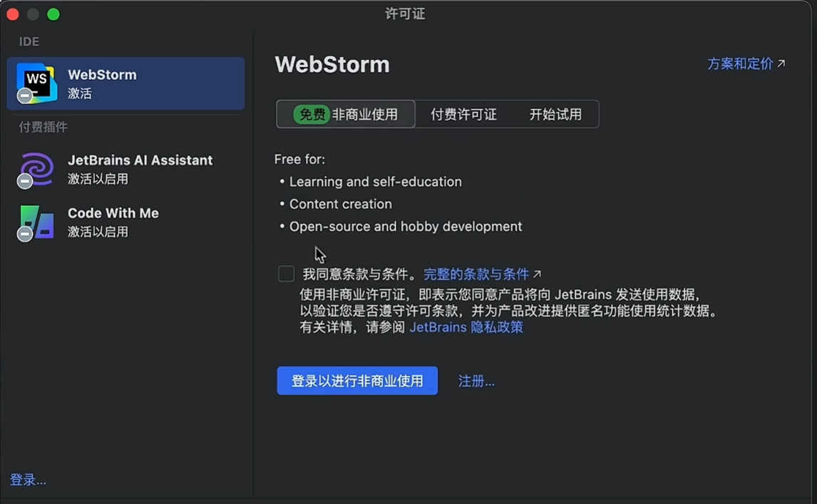Click the WebStorm WS logo icon
The height and width of the screenshot is (504, 817).
[x=36, y=83]
